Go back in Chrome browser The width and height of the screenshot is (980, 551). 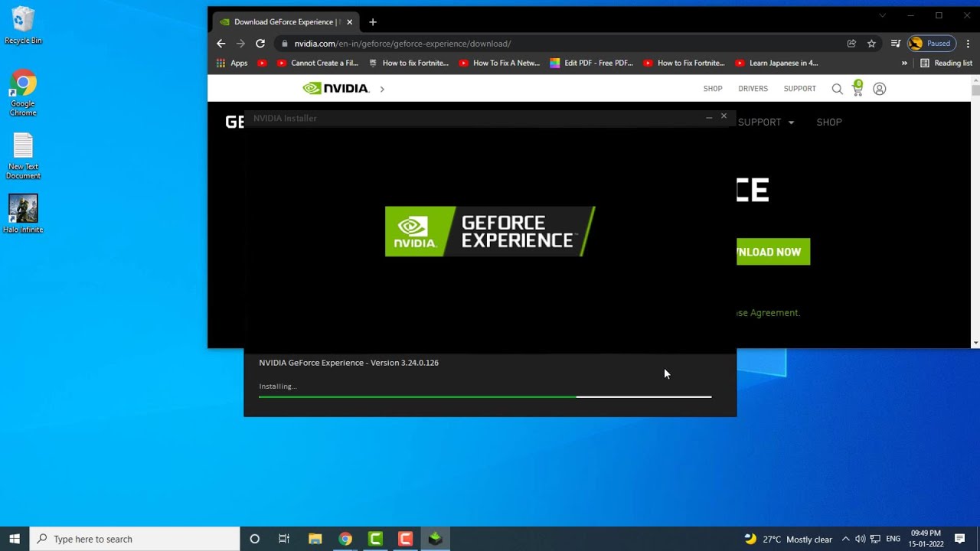coord(221,44)
